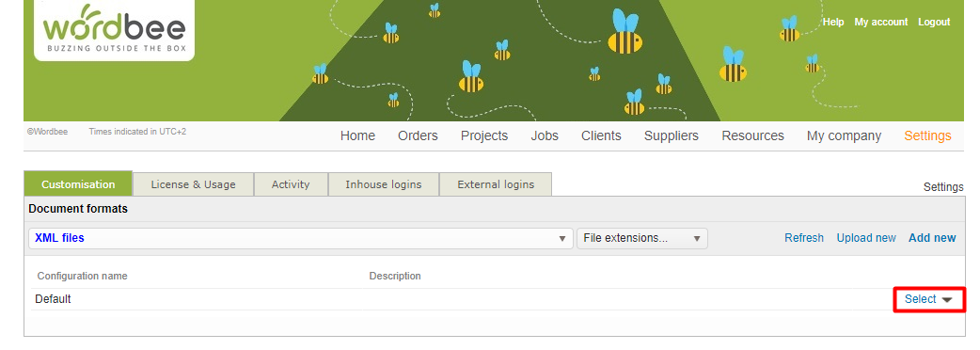
Task: Open the Activity tab
Action: pos(291,184)
